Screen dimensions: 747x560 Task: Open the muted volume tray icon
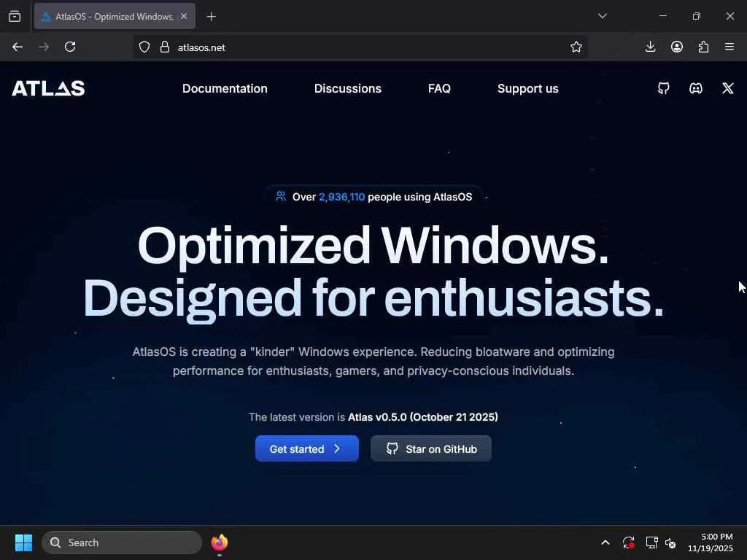click(670, 542)
